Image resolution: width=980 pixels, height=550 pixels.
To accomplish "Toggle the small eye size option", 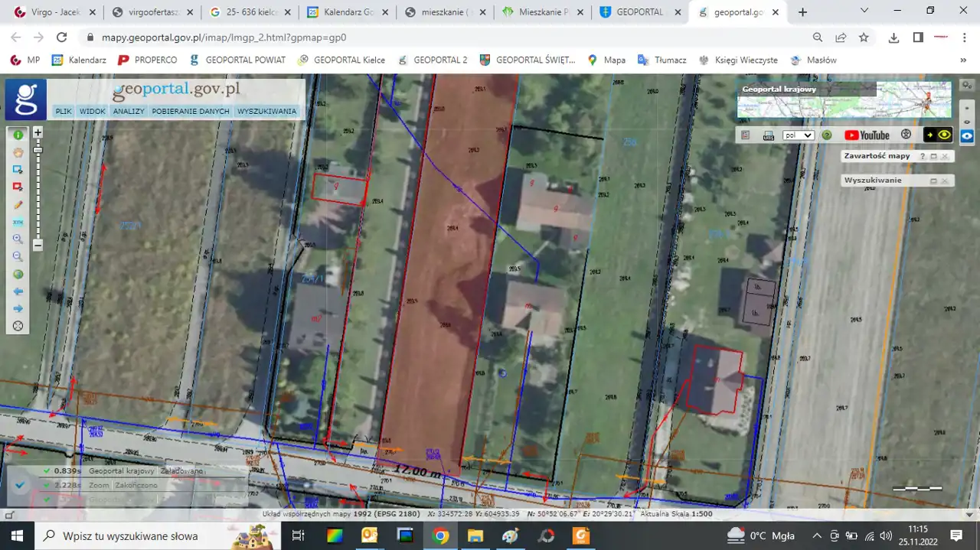I will [x=967, y=108].
